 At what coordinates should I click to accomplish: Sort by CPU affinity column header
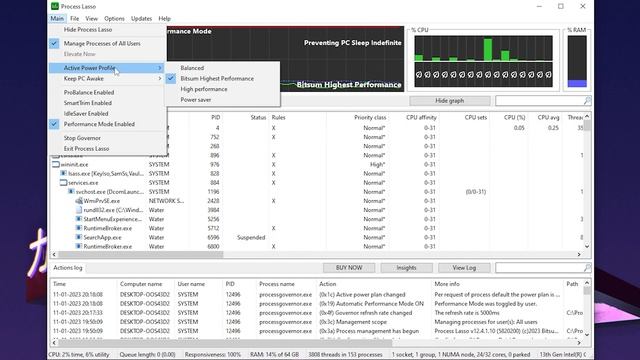pyautogui.click(x=421, y=118)
